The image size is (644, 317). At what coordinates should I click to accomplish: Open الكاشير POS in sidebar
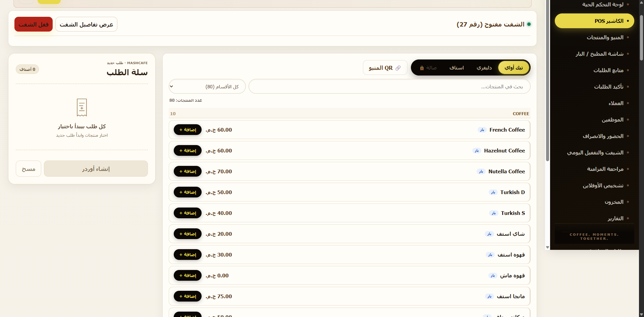[x=594, y=21]
